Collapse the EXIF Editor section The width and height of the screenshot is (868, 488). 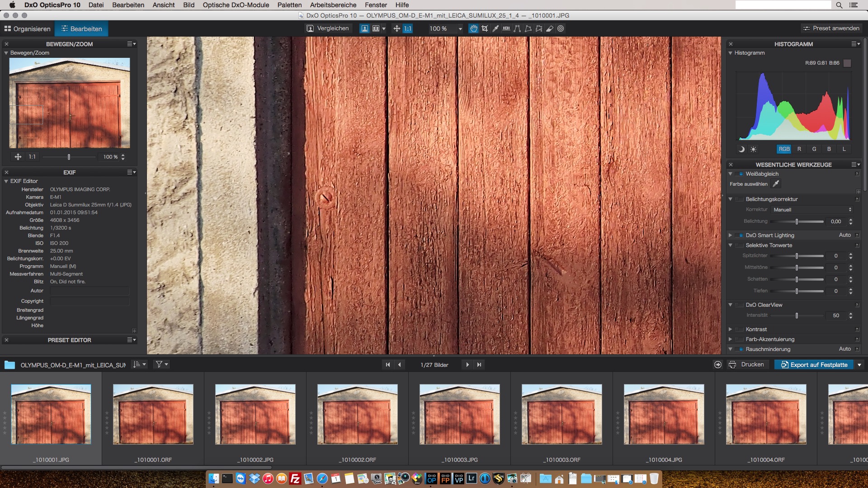6,181
